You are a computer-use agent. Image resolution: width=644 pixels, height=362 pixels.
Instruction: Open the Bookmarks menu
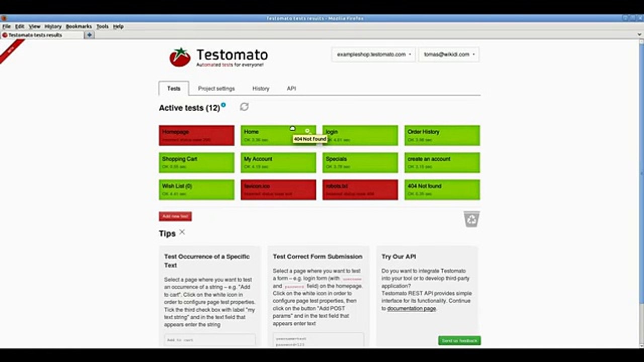(x=79, y=27)
